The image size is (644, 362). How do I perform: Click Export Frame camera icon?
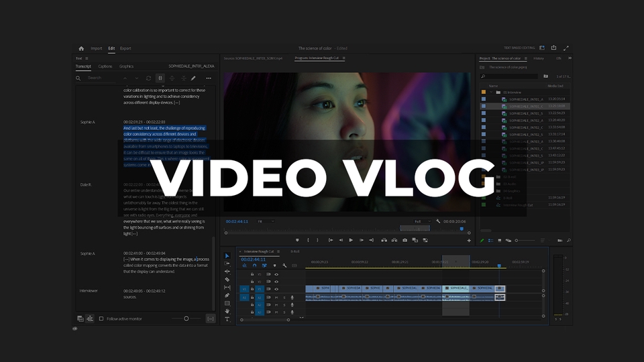405,240
